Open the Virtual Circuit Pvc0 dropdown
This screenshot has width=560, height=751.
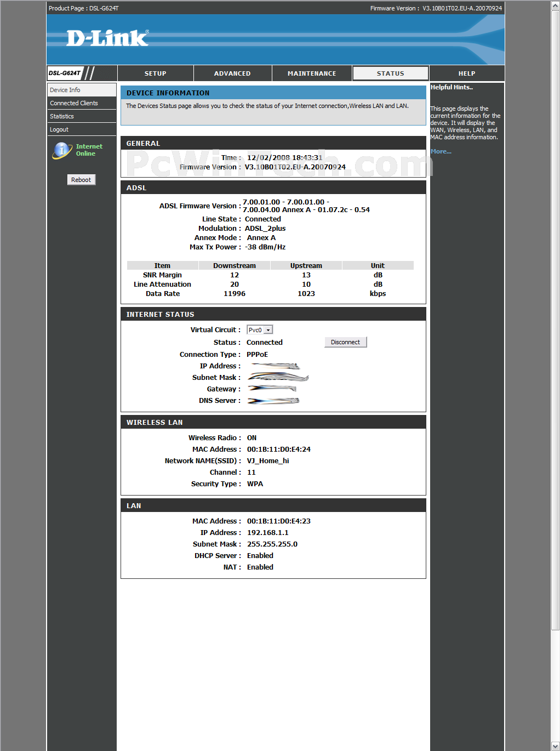260,330
